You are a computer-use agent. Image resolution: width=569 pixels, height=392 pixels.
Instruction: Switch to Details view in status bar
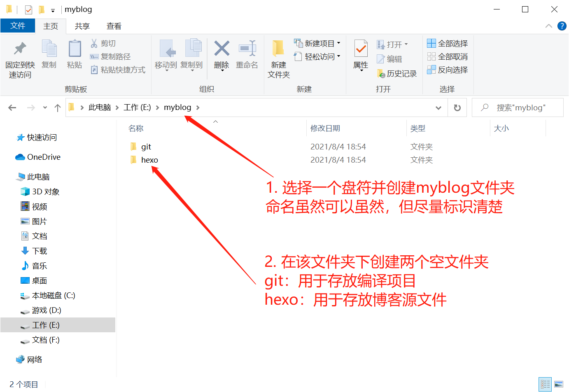(x=545, y=385)
